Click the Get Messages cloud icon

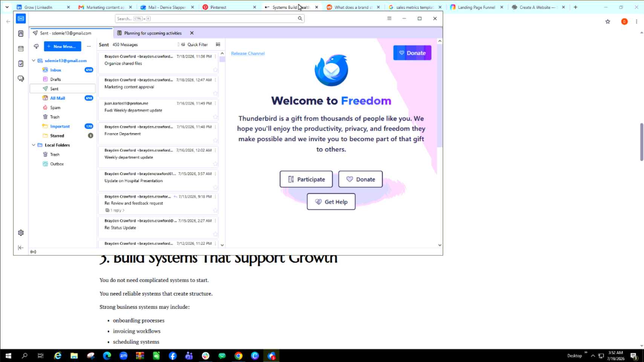click(x=36, y=46)
